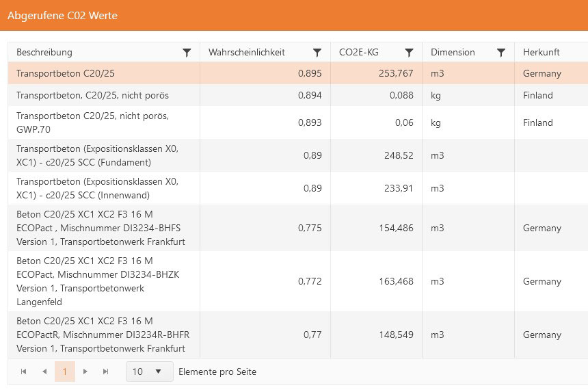Viewport: 588px width, 392px height.
Task: Go to first page of results
Action: (x=24, y=371)
